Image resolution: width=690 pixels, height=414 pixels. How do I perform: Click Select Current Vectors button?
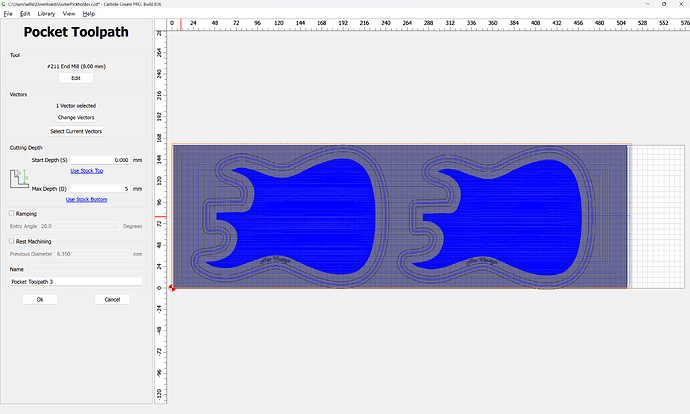pos(75,131)
